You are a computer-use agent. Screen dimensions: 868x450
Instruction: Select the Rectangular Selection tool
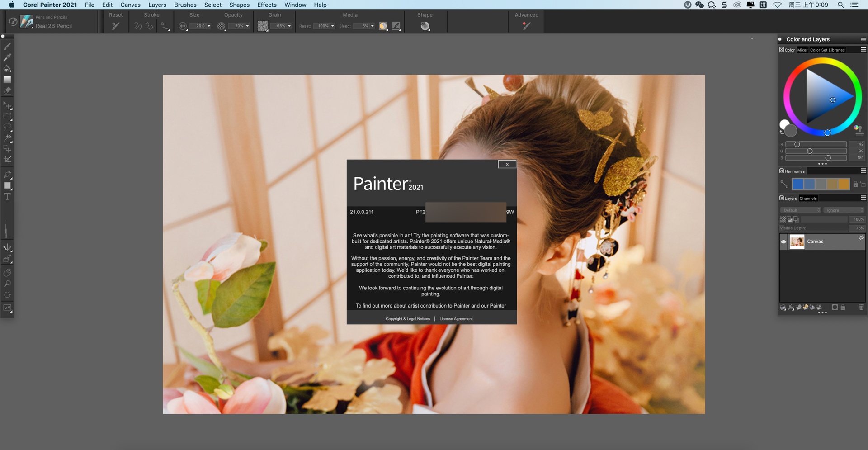[7, 116]
